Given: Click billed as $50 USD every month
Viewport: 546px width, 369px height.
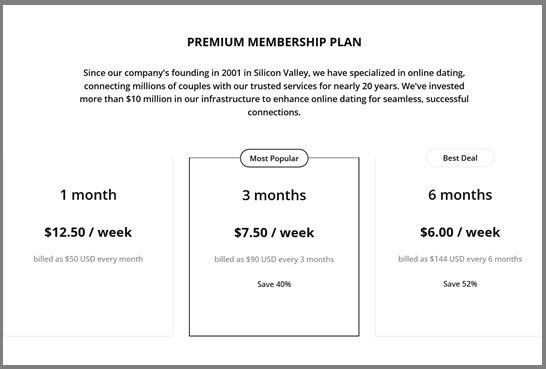Looking at the screenshot, I should 88,259.
